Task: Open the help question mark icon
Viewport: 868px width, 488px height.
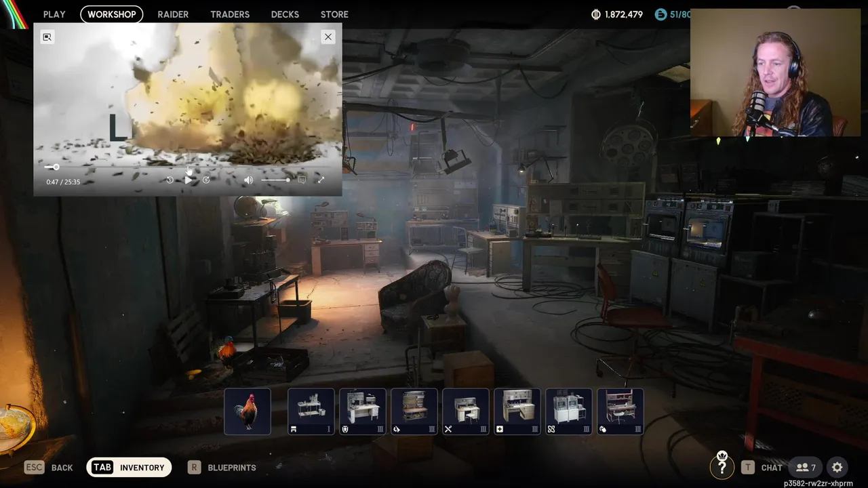Action: [722, 467]
